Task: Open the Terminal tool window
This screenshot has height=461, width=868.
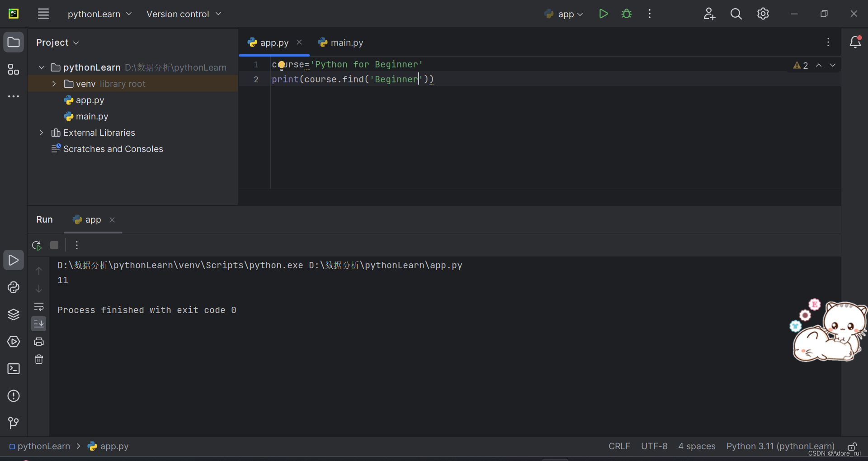Action: click(x=14, y=369)
